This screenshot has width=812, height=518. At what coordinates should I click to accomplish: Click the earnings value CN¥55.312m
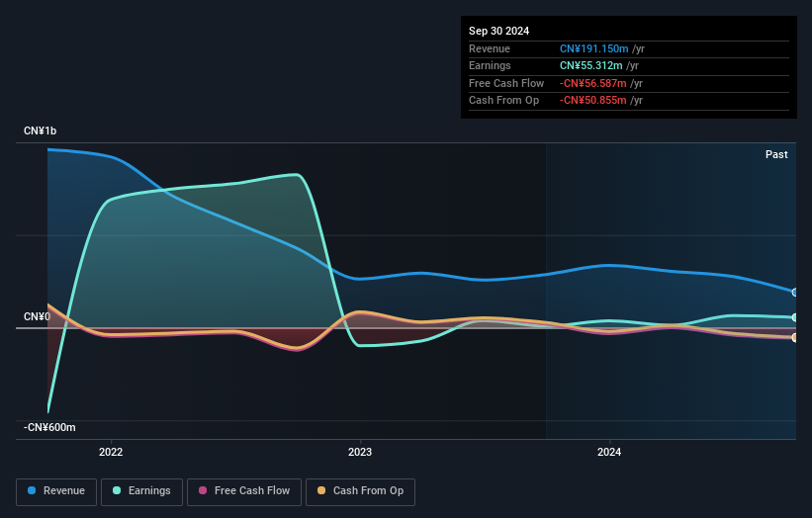click(590, 65)
